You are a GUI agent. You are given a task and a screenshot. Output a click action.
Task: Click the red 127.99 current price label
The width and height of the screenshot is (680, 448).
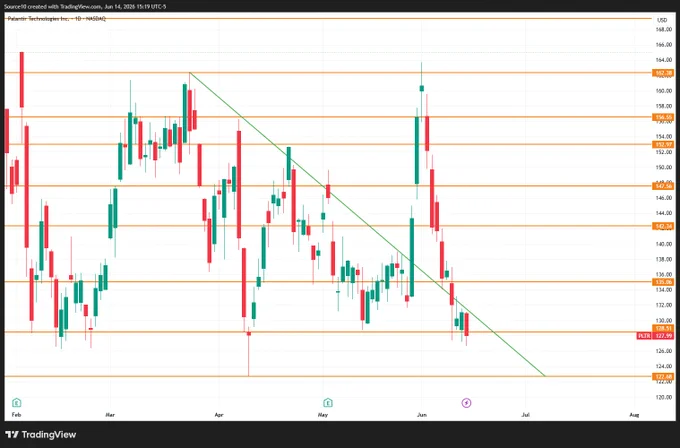pyautogui.click(x=663, y=336)
